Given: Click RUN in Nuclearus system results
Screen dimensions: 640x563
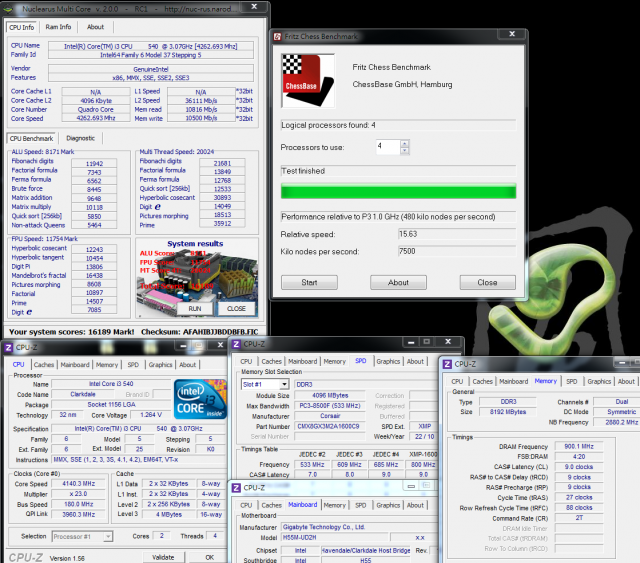Looking at the screenshot, I should pos(195,309).
